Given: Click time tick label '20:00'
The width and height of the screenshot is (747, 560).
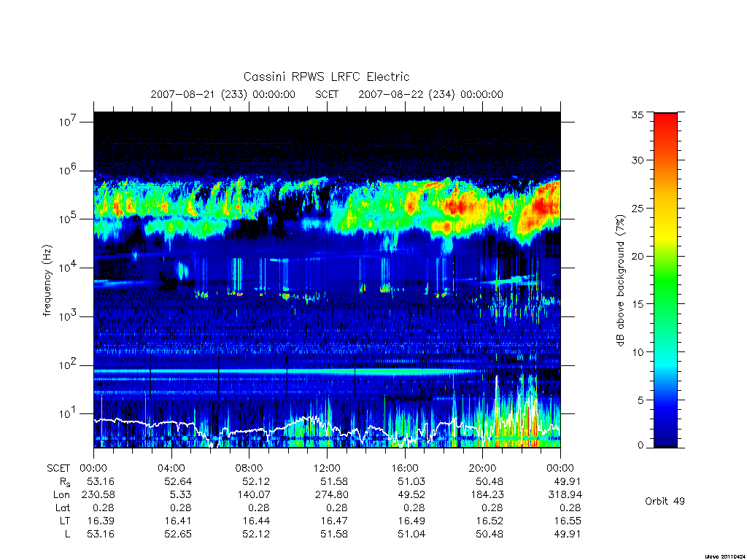Looking at the screenshot, I should (x=483, y=468).
